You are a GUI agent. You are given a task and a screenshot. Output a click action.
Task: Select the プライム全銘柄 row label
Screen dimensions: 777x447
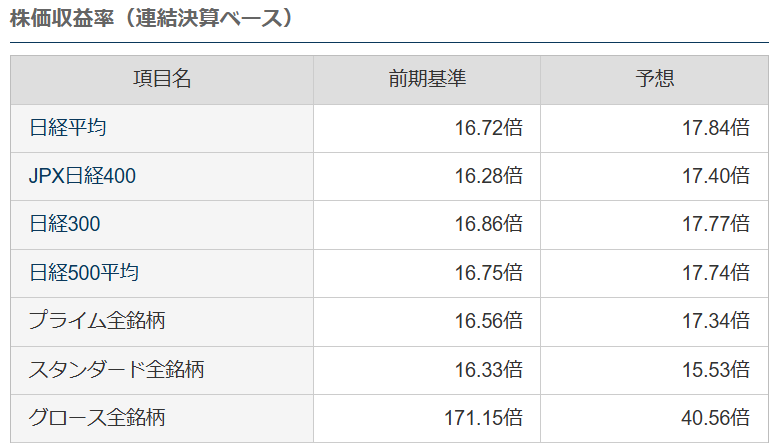click(x=97, y=321)
